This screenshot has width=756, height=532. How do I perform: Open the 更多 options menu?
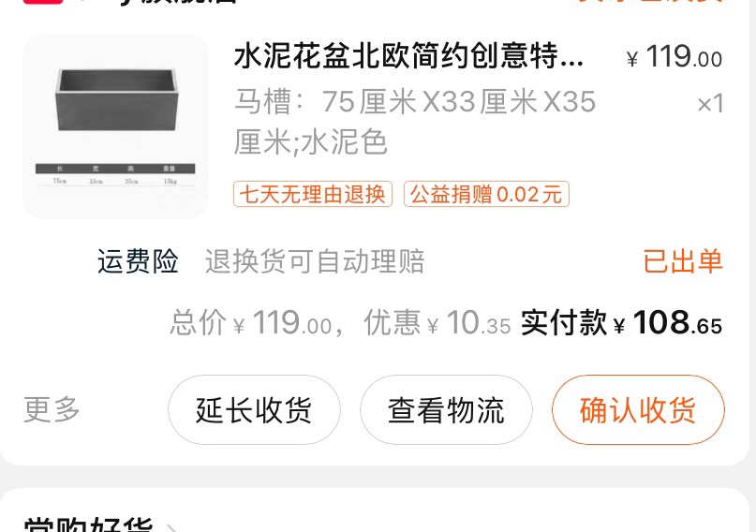52,409
